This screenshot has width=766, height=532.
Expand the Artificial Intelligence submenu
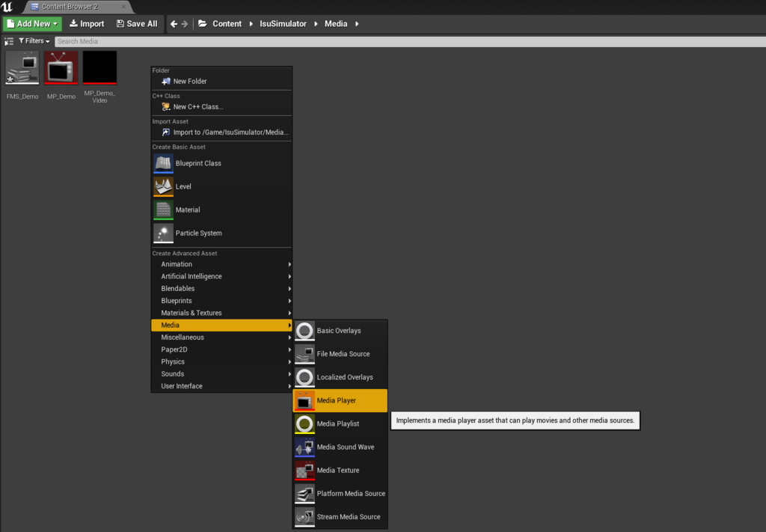click(x=221, y=277)
